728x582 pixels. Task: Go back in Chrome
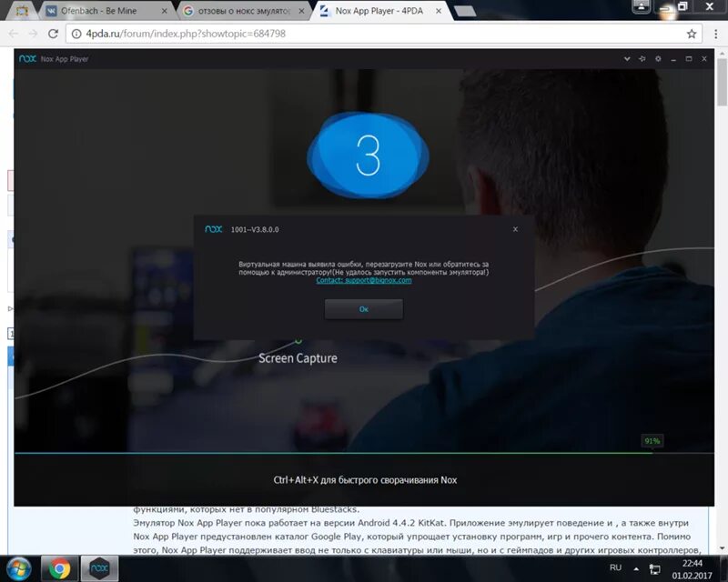[14, 34]
